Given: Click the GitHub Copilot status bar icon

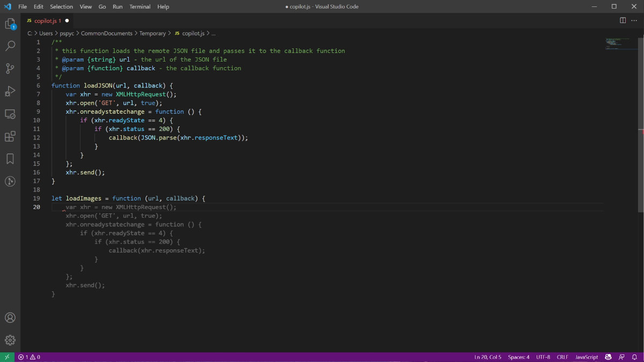Looking at the screenshot, I should 608,357.
